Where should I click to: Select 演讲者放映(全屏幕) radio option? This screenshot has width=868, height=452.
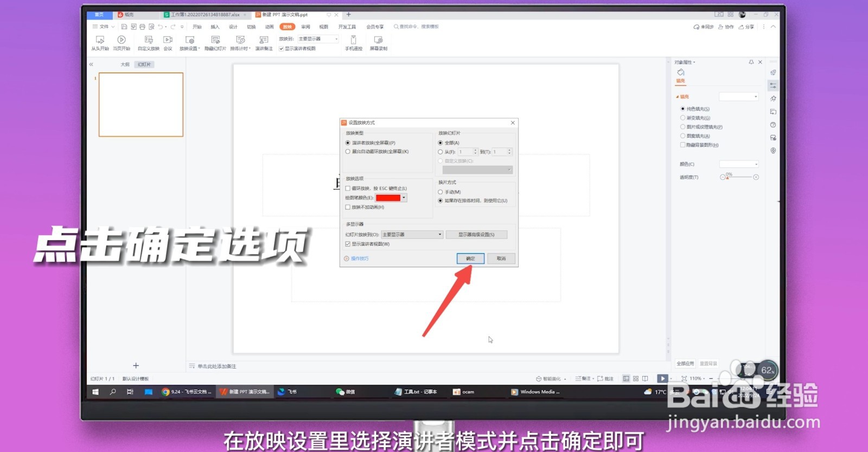pyautogui.click(x=348, y=143)
